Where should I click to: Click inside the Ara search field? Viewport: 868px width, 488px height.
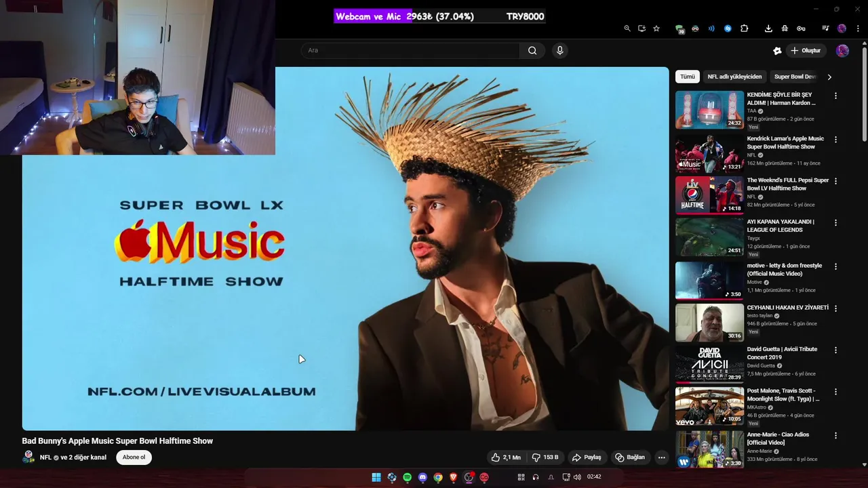click(411, 50)
